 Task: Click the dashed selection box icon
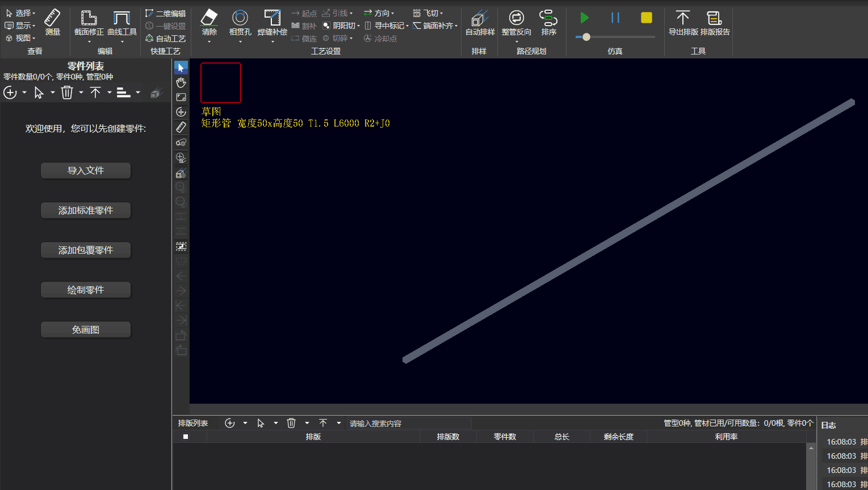pos(181,246)
